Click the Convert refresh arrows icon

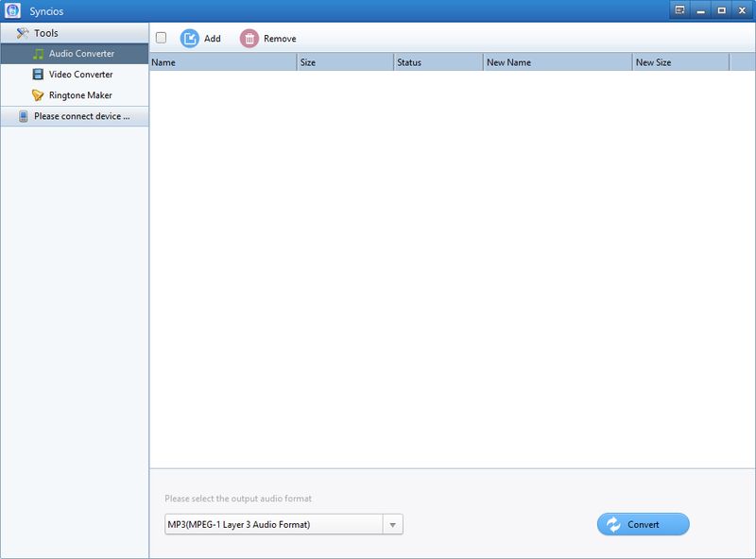click(613, 524)
